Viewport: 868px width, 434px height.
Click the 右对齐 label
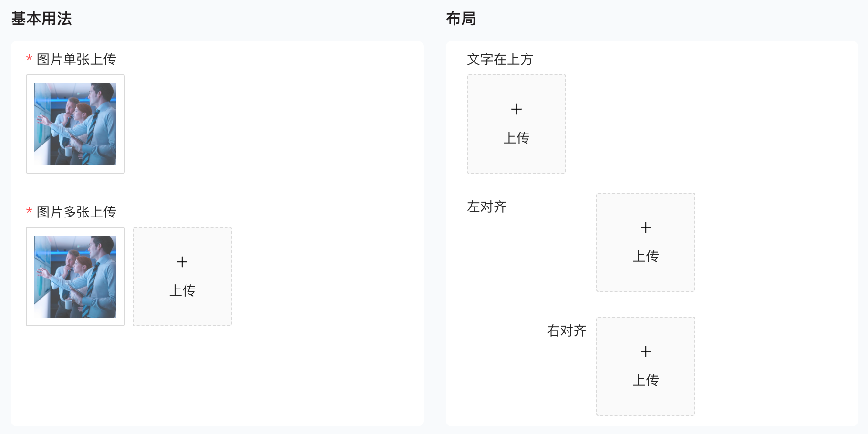[567, 331]
